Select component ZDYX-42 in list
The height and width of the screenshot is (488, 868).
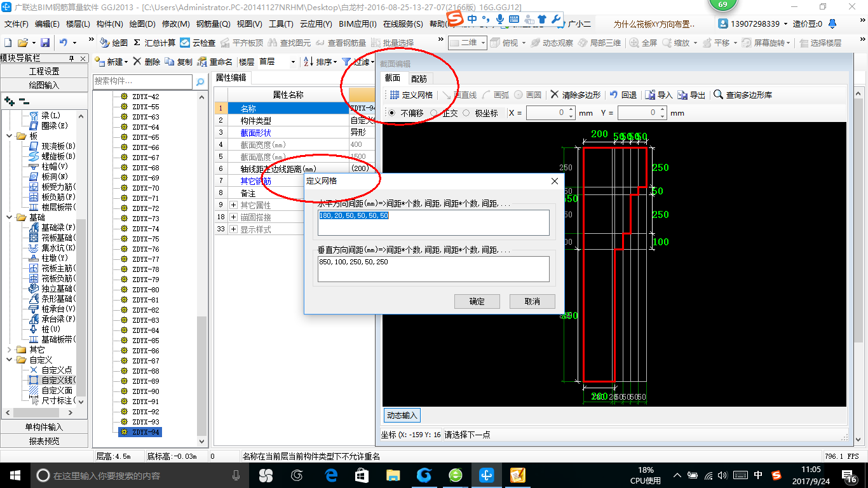(146, 97)
